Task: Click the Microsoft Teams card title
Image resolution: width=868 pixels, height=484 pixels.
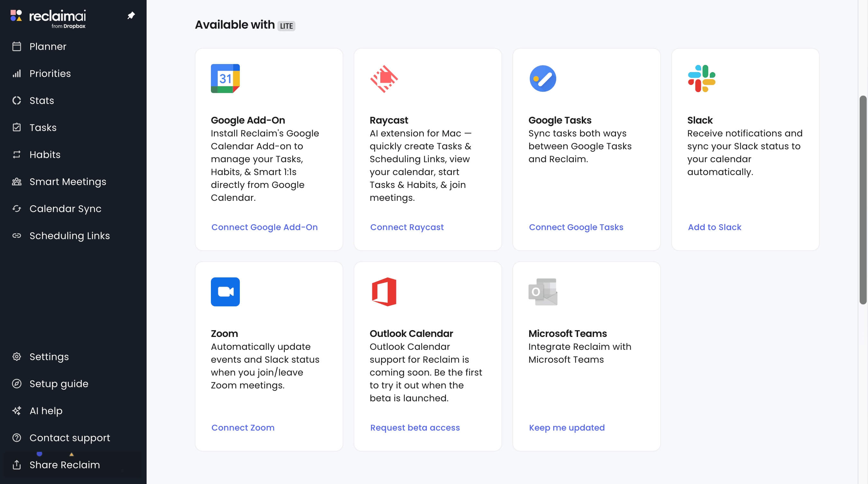Action: pyautogui.click(x=567, y=333)
